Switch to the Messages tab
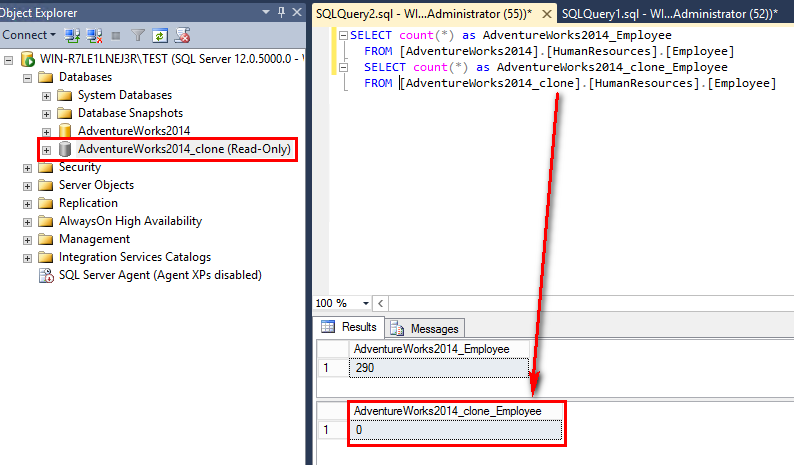Viewport: 794px width, 465px height. (x=425, y=329)
